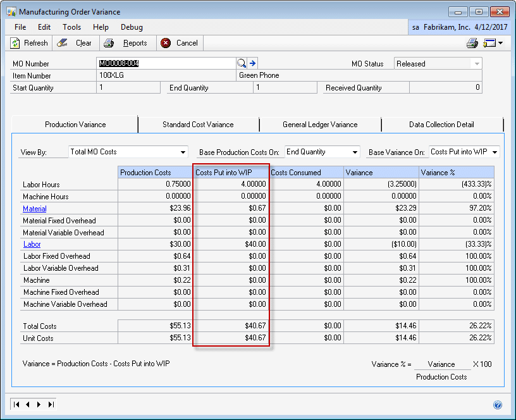Click the Material link
This screenshot has height=420, width=516.
35,209
